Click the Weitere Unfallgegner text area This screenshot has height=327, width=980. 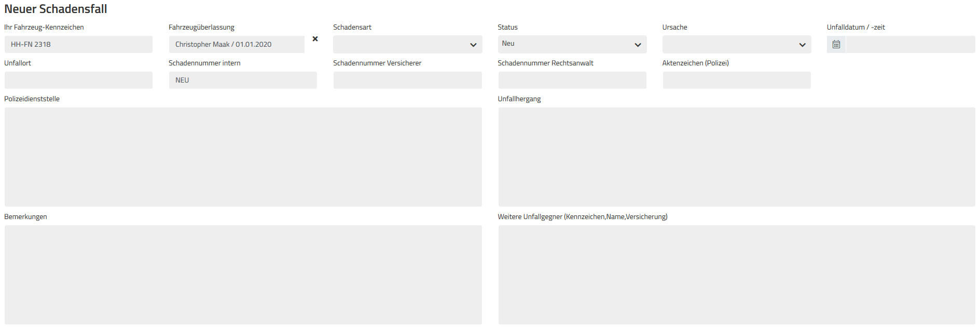[737, 275]
